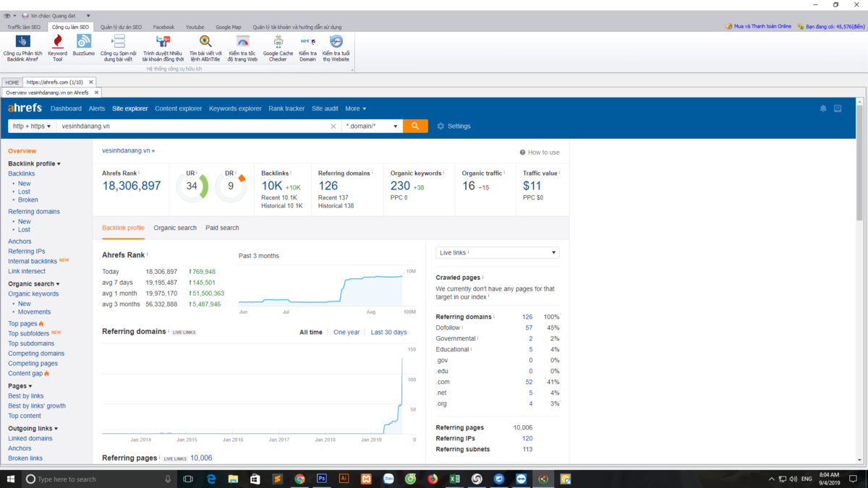Open Chrome from the taskbar
Image resolution: width=868 pixels, height=488 pixels.
[x=299, y=479]
